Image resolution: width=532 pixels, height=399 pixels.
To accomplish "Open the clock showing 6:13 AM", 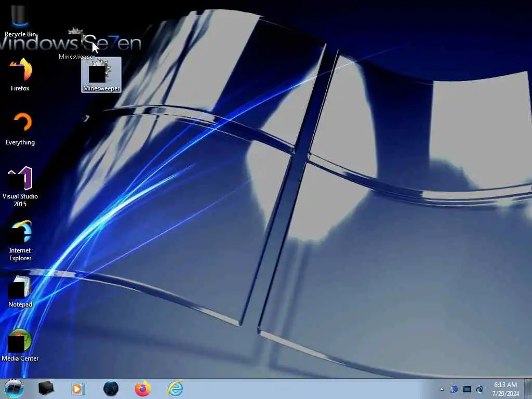I will (x=506, y=389).
